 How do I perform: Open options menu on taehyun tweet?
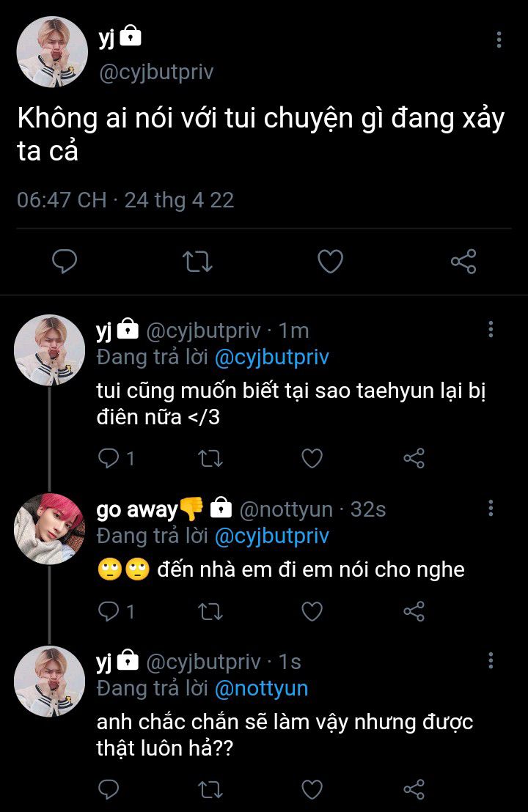(x=491, y=330)
